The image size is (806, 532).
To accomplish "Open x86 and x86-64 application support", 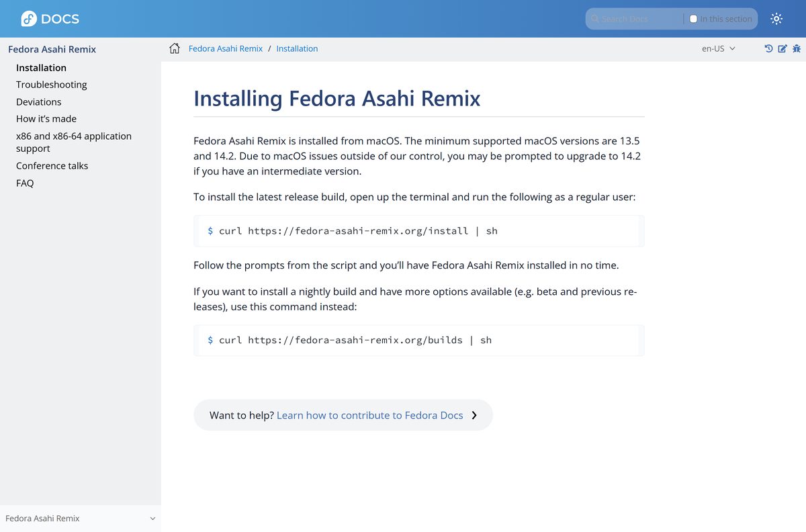I will 74,142.
